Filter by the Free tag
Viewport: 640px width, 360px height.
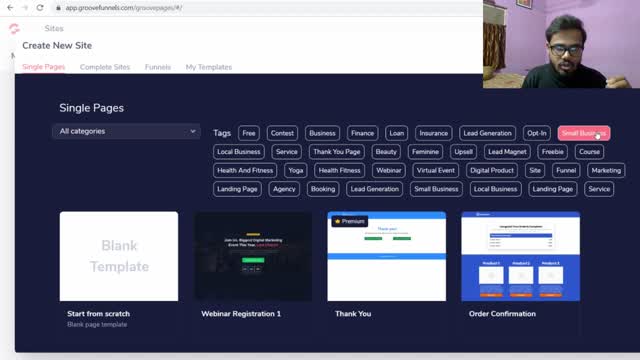tap(249, 133)
